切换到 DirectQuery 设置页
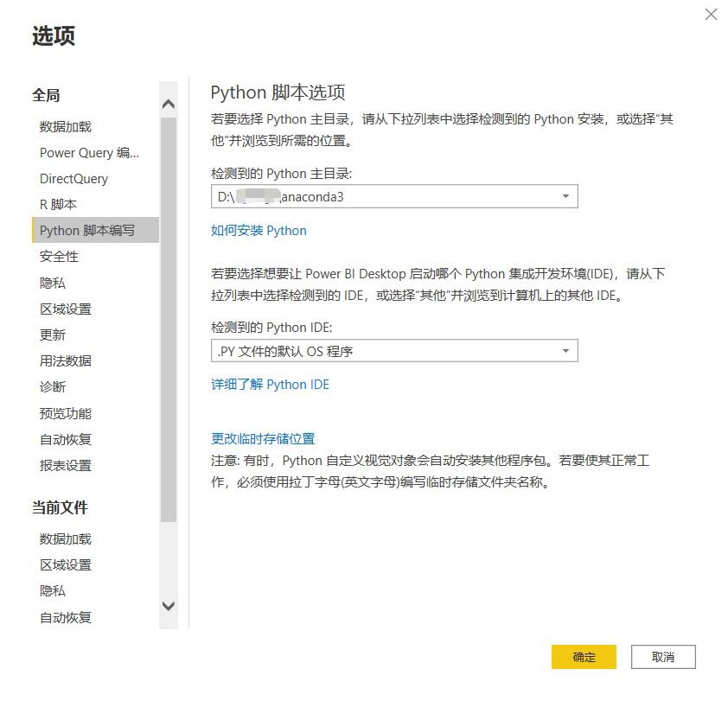The height and width of the screenshot is (701, 728). click(74, 179)
